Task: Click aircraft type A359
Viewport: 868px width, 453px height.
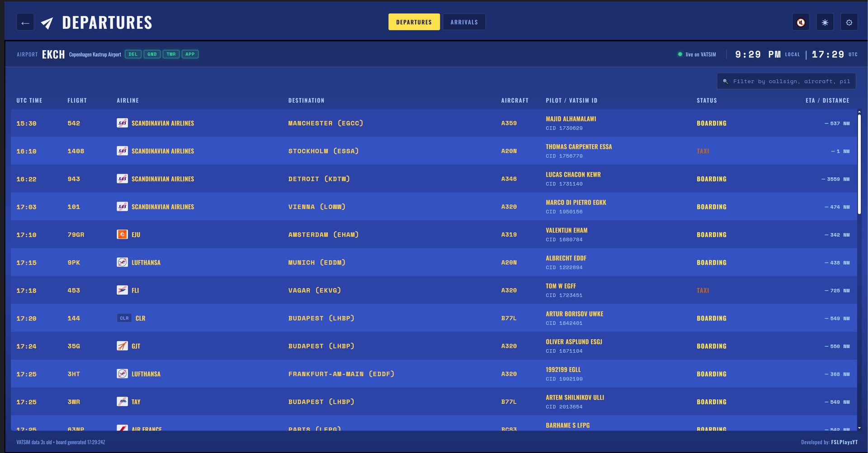Action: point(509,123)
